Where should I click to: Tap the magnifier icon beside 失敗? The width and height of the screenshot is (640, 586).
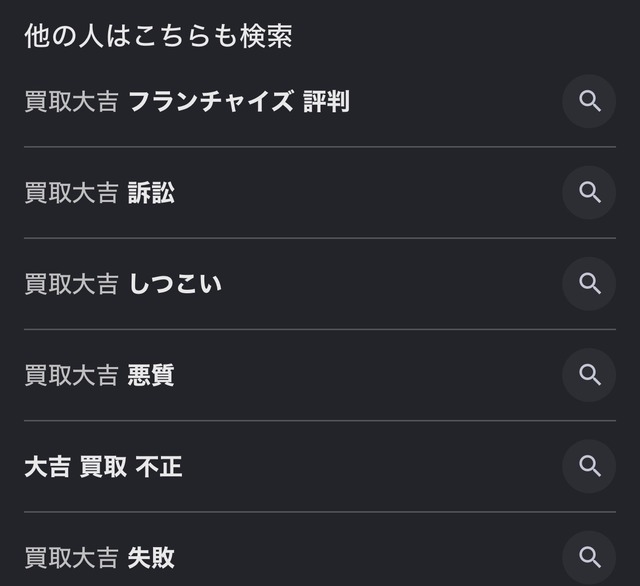[x=589, y=557]
